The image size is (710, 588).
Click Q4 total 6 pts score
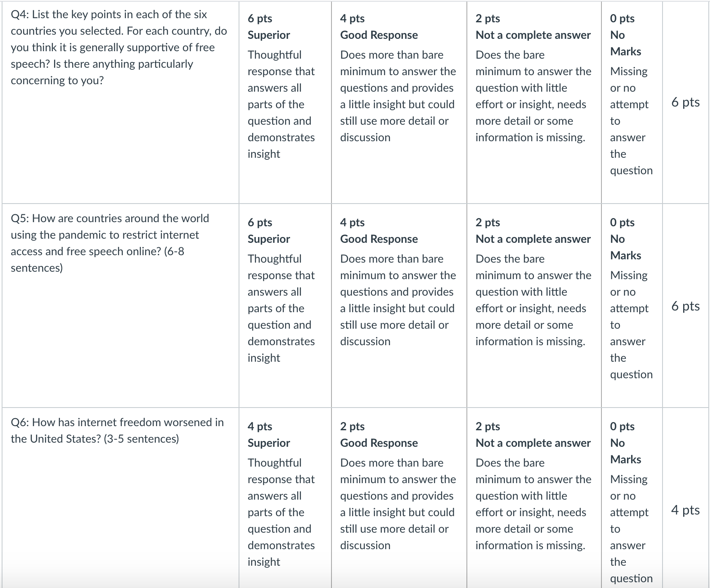[x=685, y=102]
